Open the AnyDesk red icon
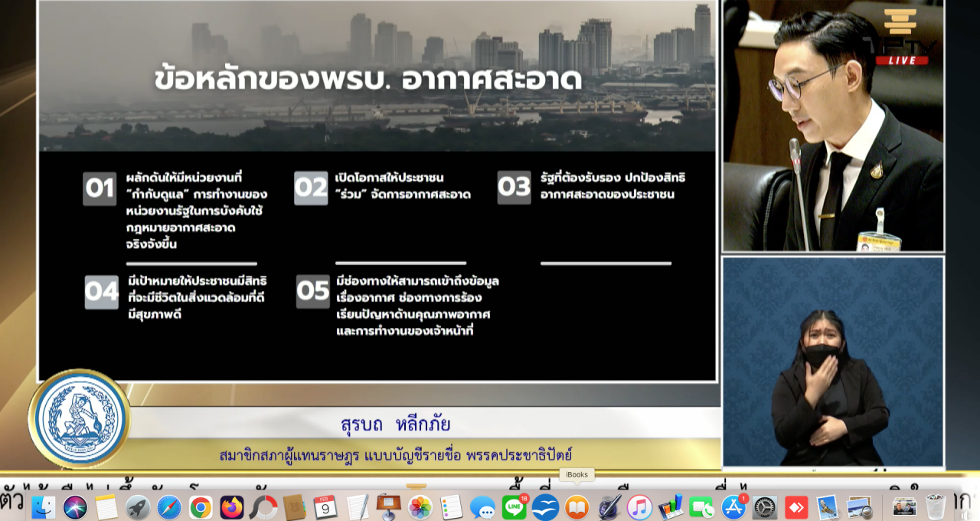The height and width of the screenshot is (521, 980). (796, 507)
